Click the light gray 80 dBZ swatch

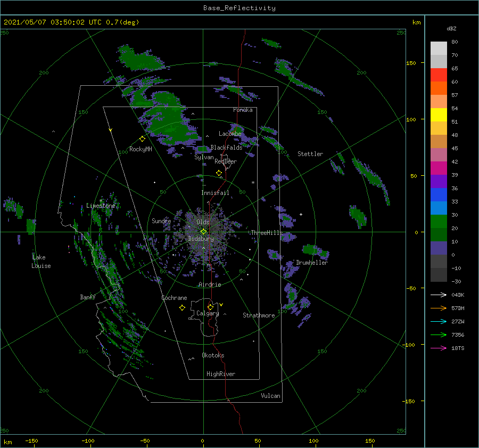point(439,48)
